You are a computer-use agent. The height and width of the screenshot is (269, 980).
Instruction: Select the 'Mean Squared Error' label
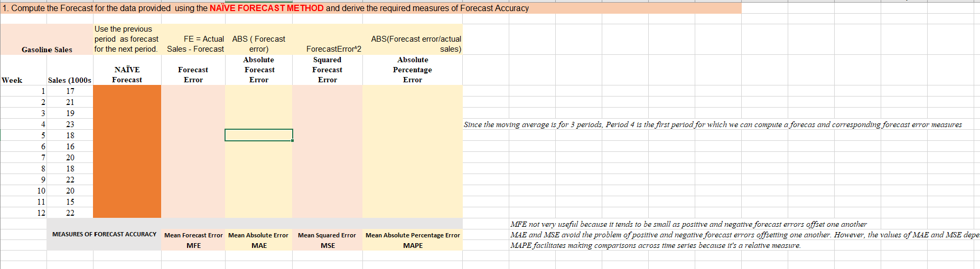[x=328, y=235]
